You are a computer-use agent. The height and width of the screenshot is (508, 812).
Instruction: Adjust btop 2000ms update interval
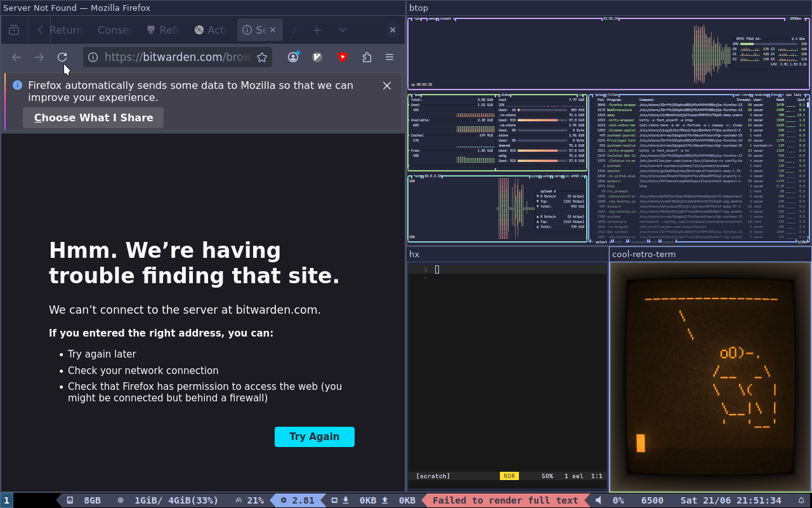click(796, 18)
